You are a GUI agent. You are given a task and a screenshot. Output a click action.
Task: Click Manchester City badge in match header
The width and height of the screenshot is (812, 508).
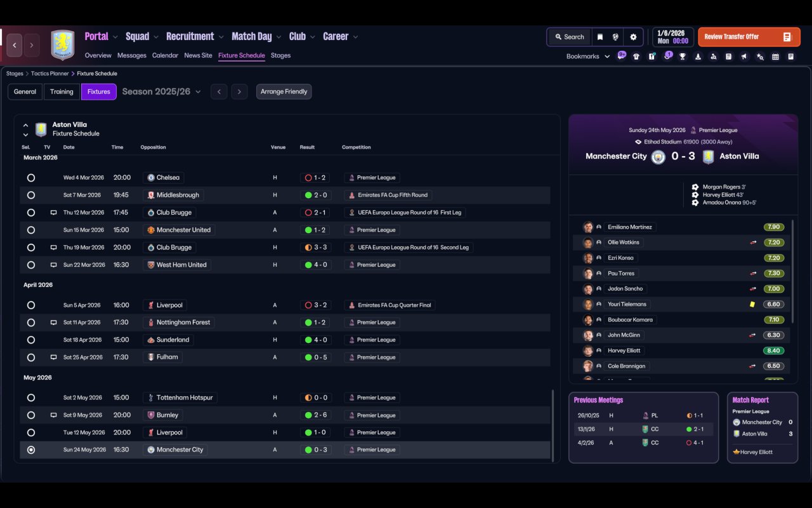pyautogui.click(x=658, y=156)
